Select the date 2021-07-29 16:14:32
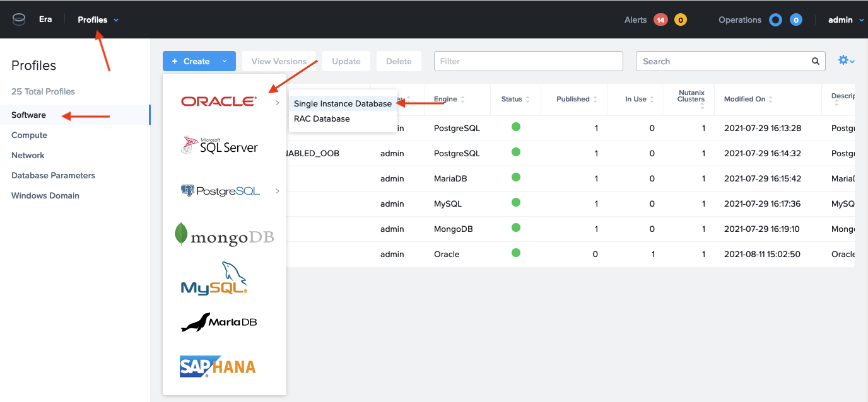The height and width of the screenshot is (402, 868). coord(763,153)
